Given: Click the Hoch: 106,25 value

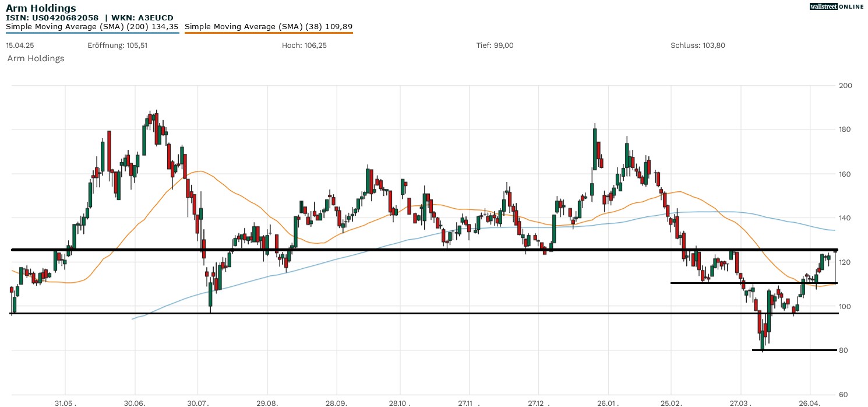Looking at the screenshot, I should (304, 45).
